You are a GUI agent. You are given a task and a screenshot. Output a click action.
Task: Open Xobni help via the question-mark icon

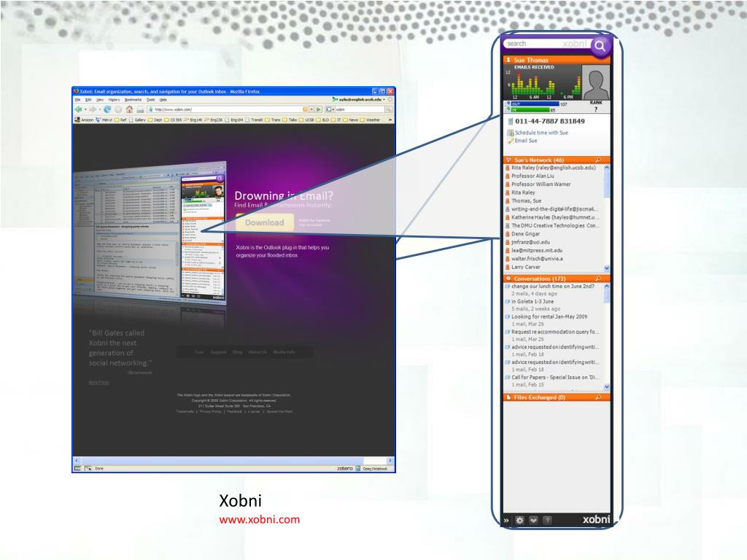coord(547,521)
